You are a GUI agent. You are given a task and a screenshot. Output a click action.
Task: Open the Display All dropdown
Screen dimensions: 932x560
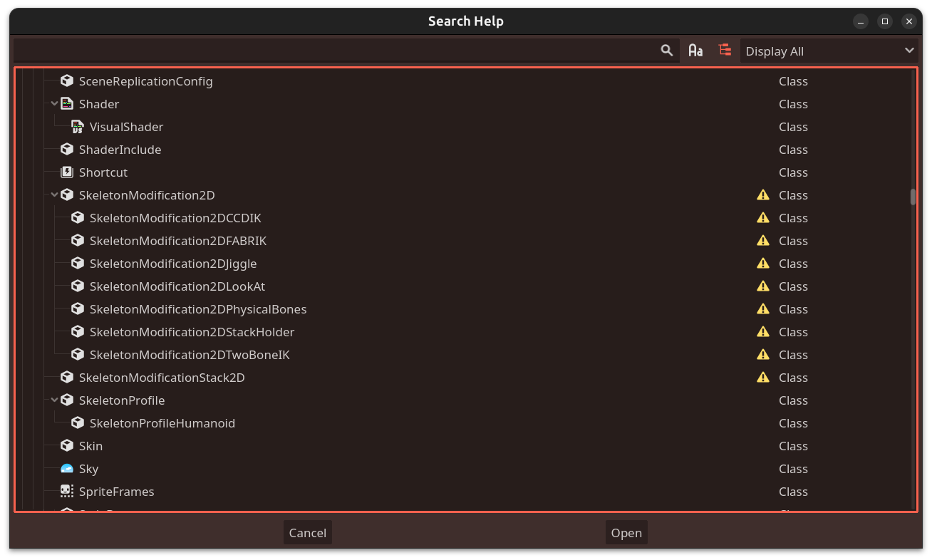(829, 51)
